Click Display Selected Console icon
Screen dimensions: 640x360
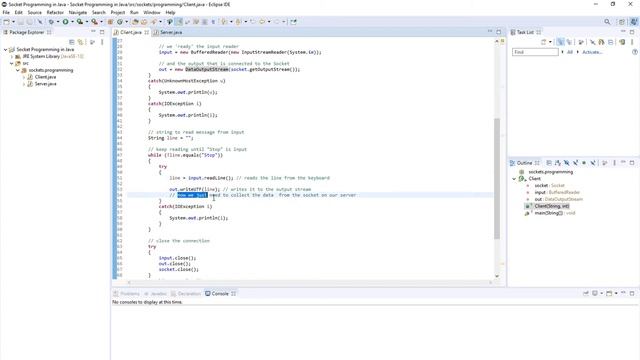[595, 293]
